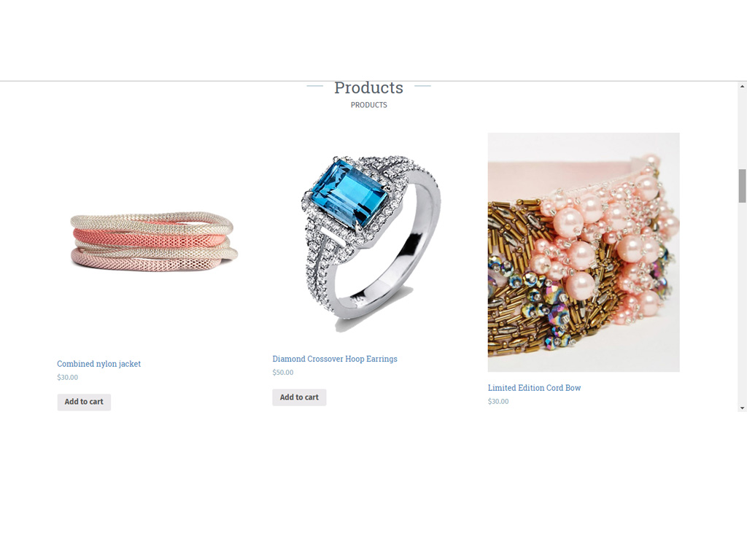Click the uppercase PRODUCTS subtitle
747x560 pixels.
[x=368, y=105]
